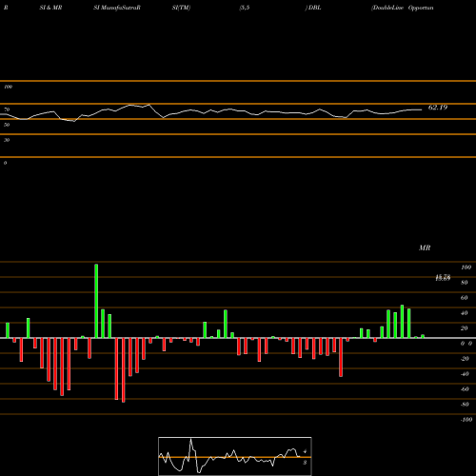The image size is (476, 476).
Task: Click the 70 level label on RSI axis
Action: click(x=7, y=109)
